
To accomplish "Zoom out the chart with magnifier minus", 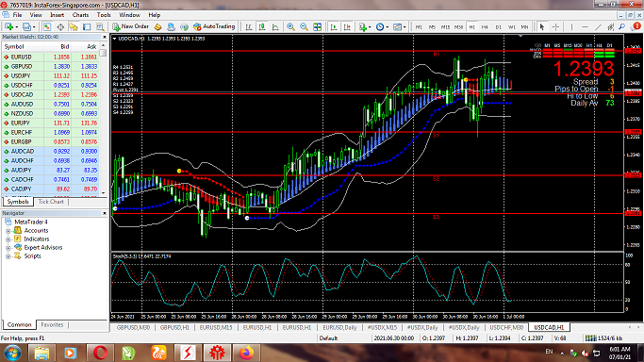I will coord(304,26).
